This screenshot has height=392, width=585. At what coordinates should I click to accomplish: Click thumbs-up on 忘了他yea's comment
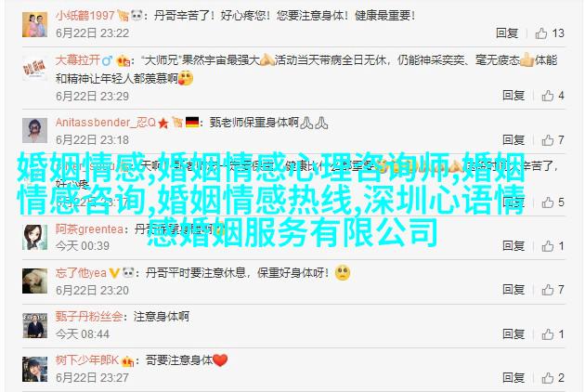[547, 290]
